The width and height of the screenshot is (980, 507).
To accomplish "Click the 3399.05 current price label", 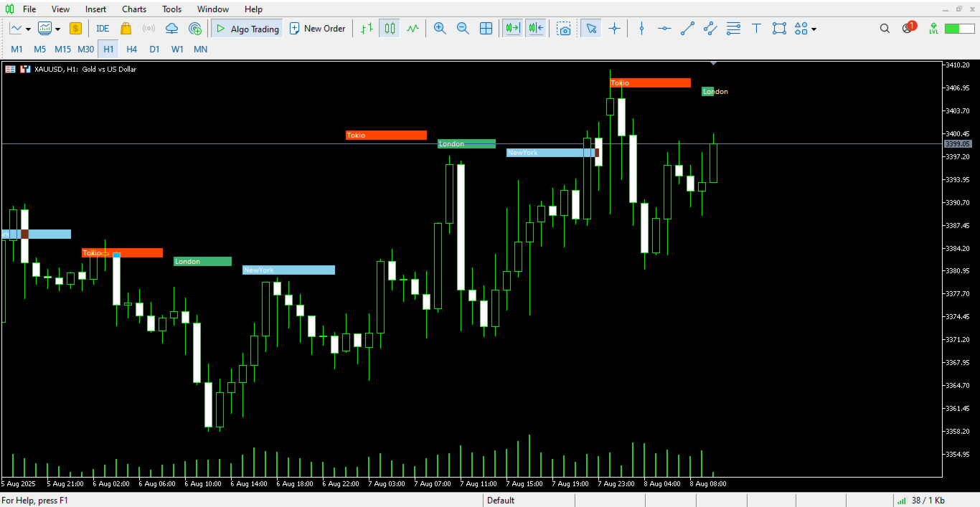I will [957, 143].
